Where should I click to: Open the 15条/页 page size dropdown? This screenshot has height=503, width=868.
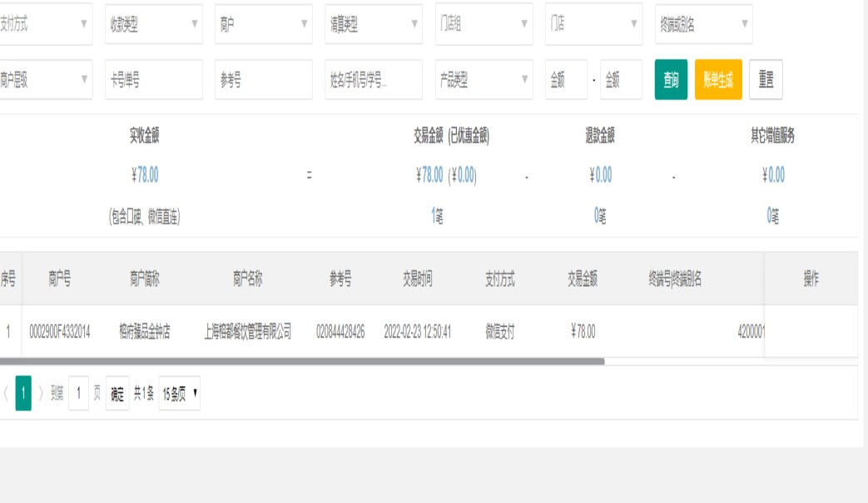(180, 394)
